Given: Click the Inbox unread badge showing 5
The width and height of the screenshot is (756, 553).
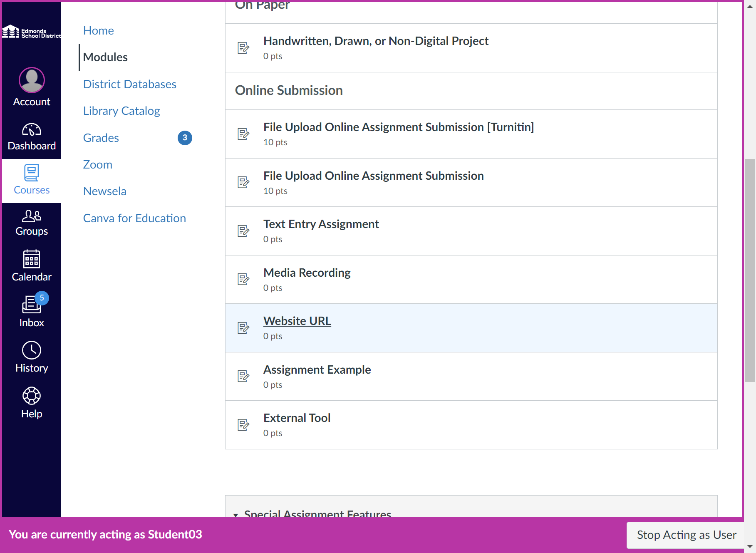Looking at the screenshot, I should pyautogui.click(x=42, y=298).
